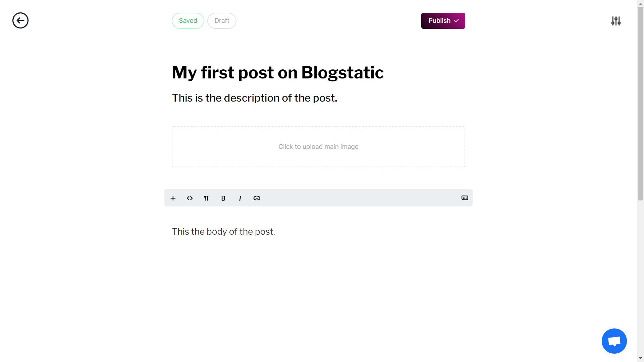Image resolution: width=644 pixels, height=362 pixels.
Task: Click the checkmark on Publish button
Action: tap(457, 20)
